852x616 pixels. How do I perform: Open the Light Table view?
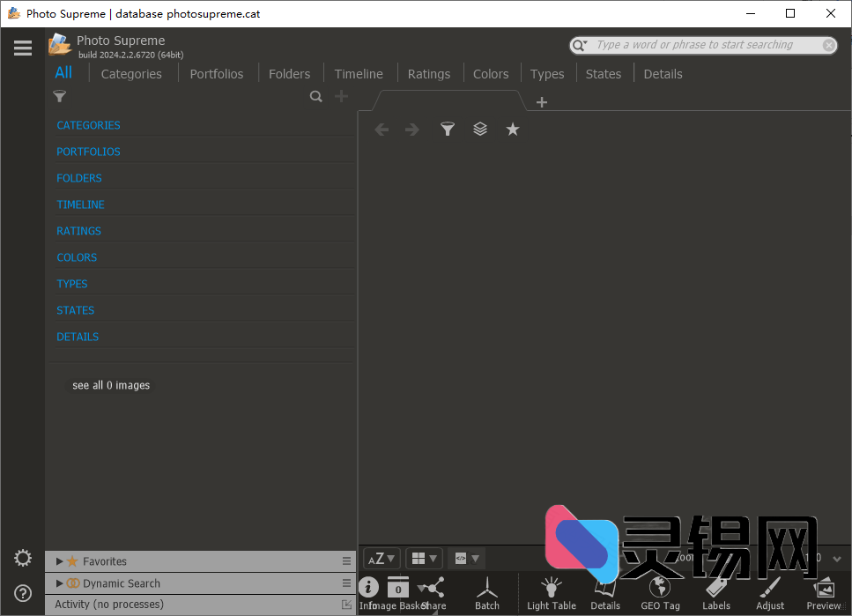pyautogui.click(x=551, y=590)
